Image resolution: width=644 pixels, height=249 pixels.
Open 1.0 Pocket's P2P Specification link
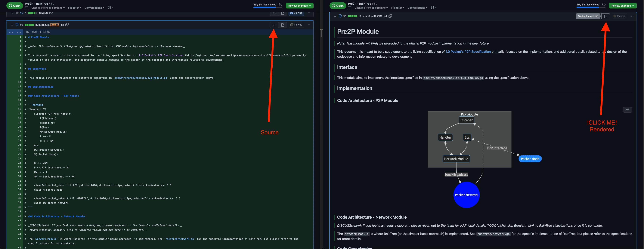click(468, 52)
